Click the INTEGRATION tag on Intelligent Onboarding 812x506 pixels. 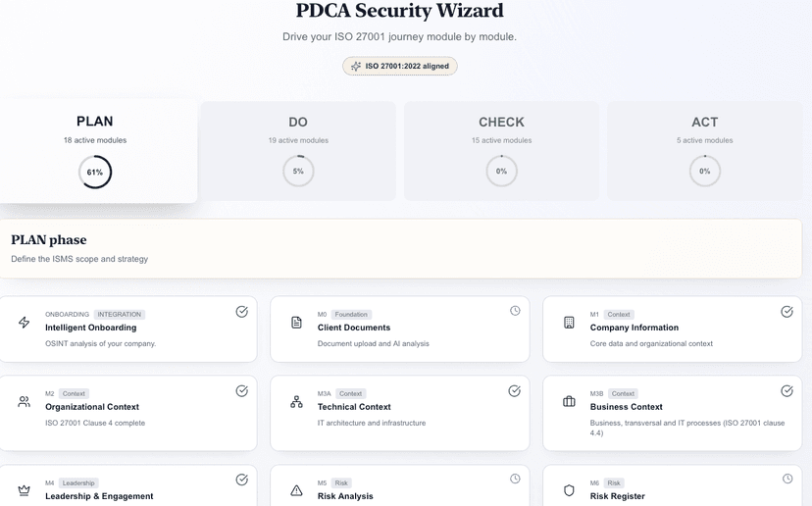tap(119, 315)
